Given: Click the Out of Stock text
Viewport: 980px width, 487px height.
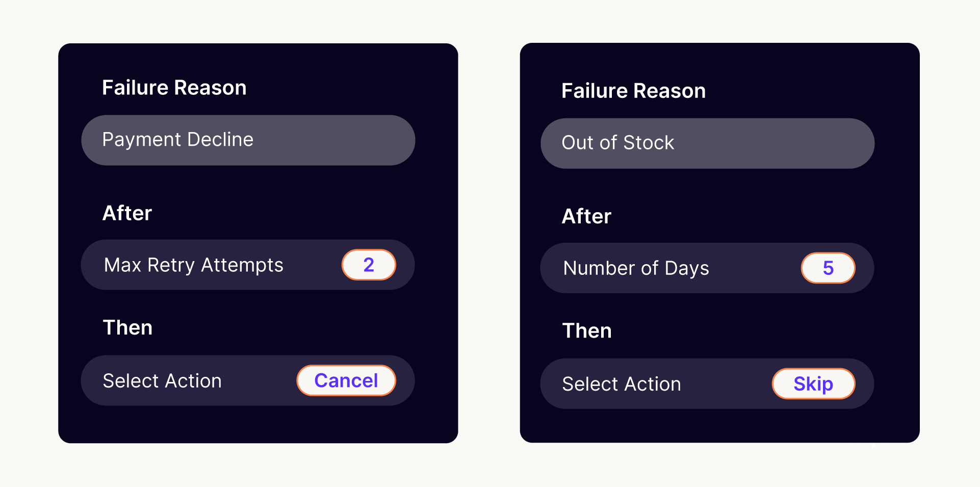Looking at the screenshot, I should point(618,143).
